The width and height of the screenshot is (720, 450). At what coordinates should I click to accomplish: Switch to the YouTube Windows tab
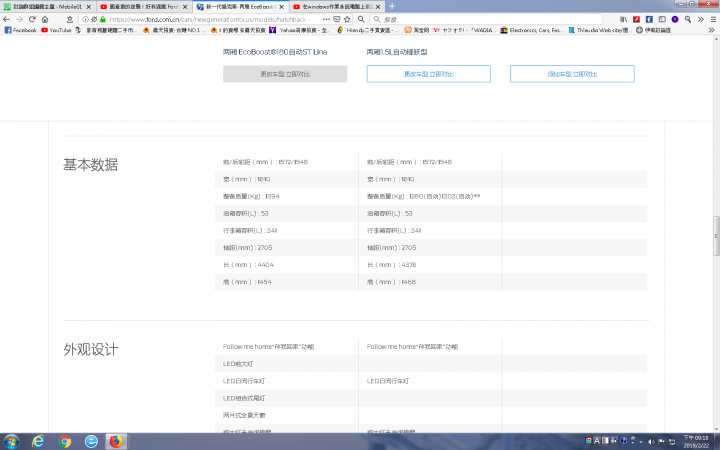[337, 6]
